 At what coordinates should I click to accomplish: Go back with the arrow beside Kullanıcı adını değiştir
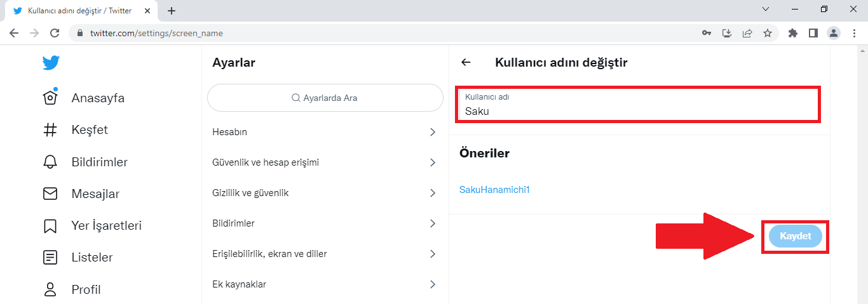[466, 62]
